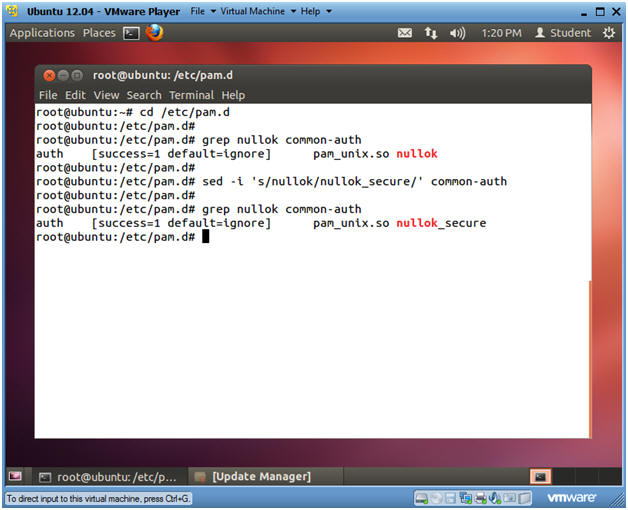628x510 pixels.
Task: Open the VMware Player Help dropdown
Action: point(316,11)
